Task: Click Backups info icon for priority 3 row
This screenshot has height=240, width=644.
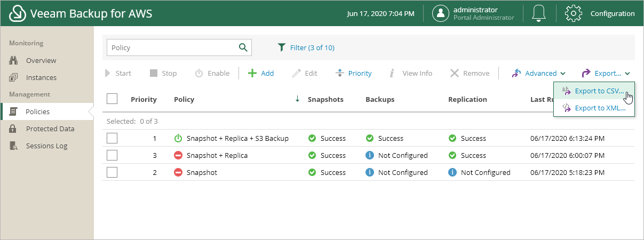Action: [369, 155]
